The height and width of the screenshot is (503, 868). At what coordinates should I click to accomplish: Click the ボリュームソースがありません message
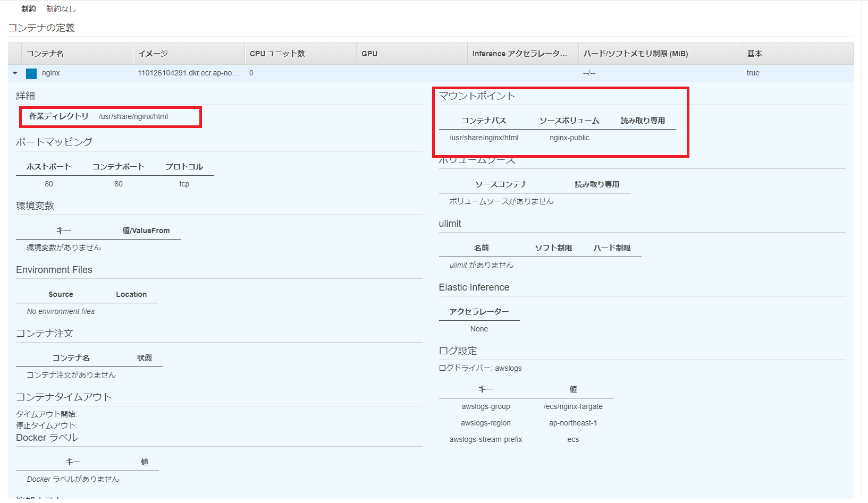[501, 201]
